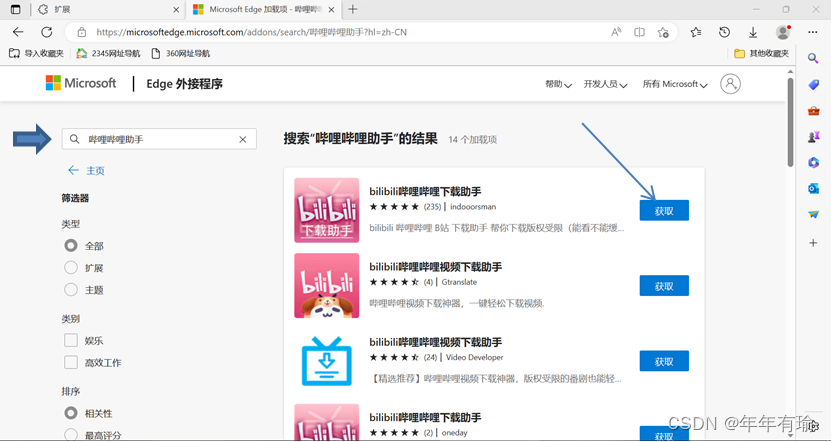The width and height of the screenshot is (835, 442).
Task: Activate read aloud icon in address bar
Action: pos(616,32)
